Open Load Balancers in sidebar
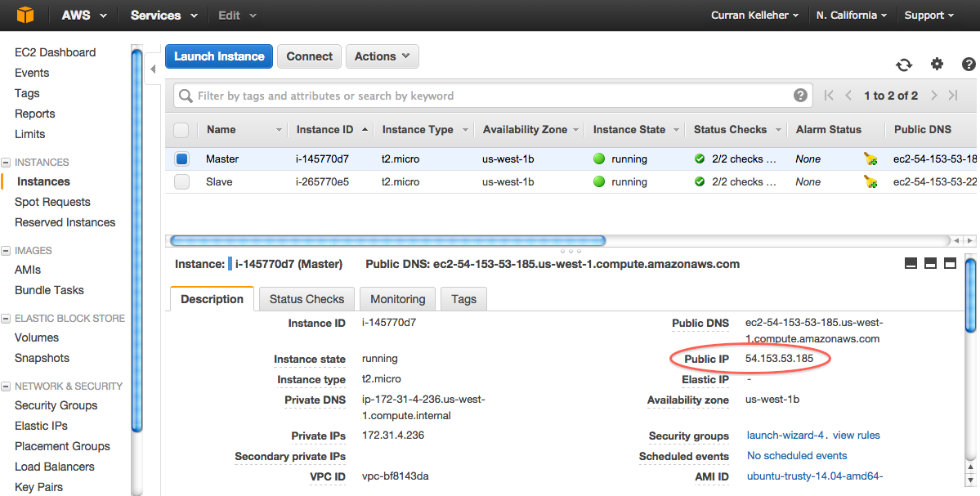This screenshot has width=980, height=496. 55,467
